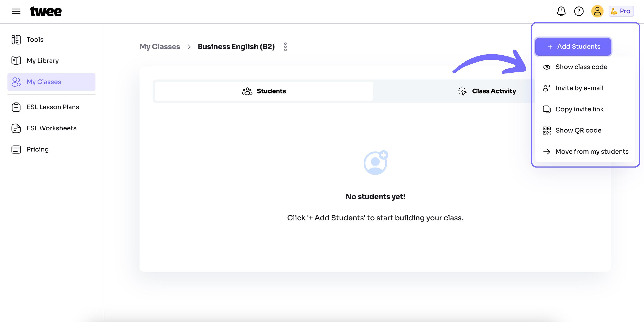644x322 pixels.
Task: Click the copy icon for invite link
Action: tap(547, 109)
